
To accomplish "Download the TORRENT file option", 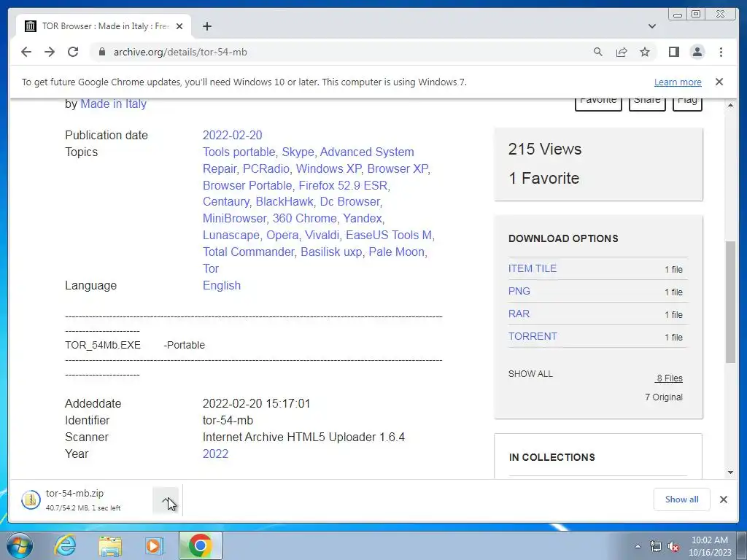I will coord(532,336).
